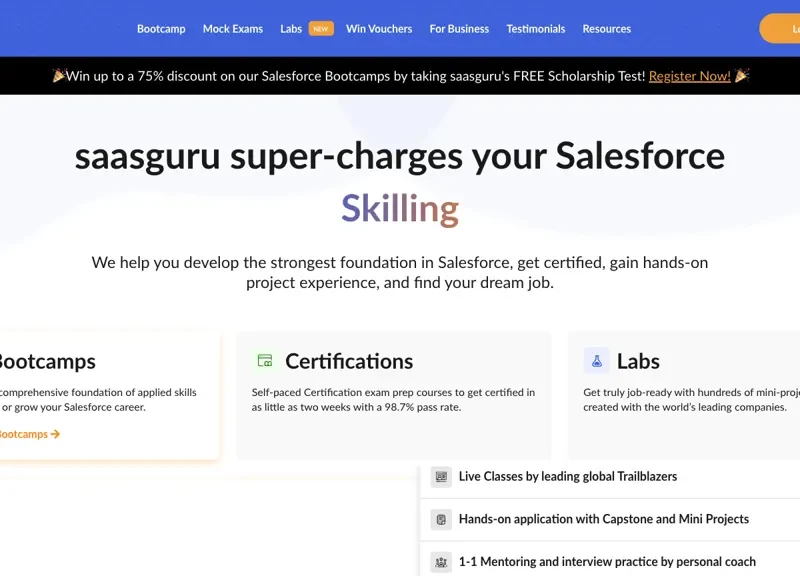Click the orange button in the header
Screen dimensions: 800x576
pyautogui.click(x=781, y=29)
